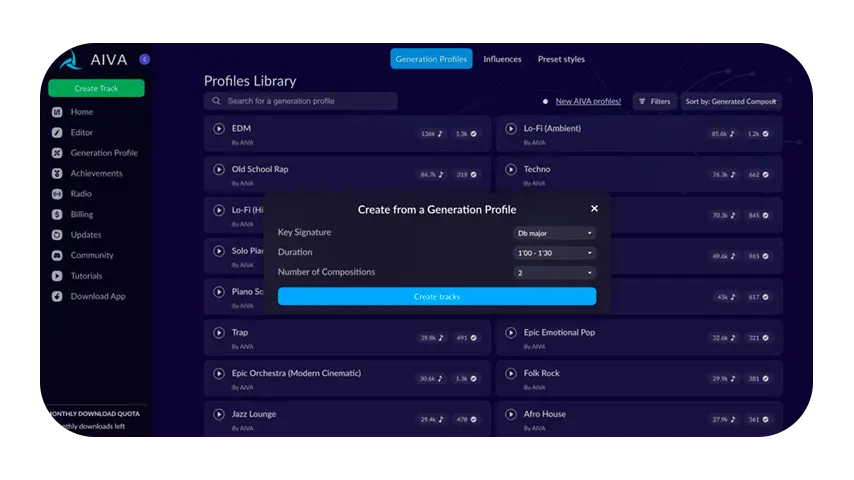Click the Folk Rock 381 likes badge

point(758,379)
